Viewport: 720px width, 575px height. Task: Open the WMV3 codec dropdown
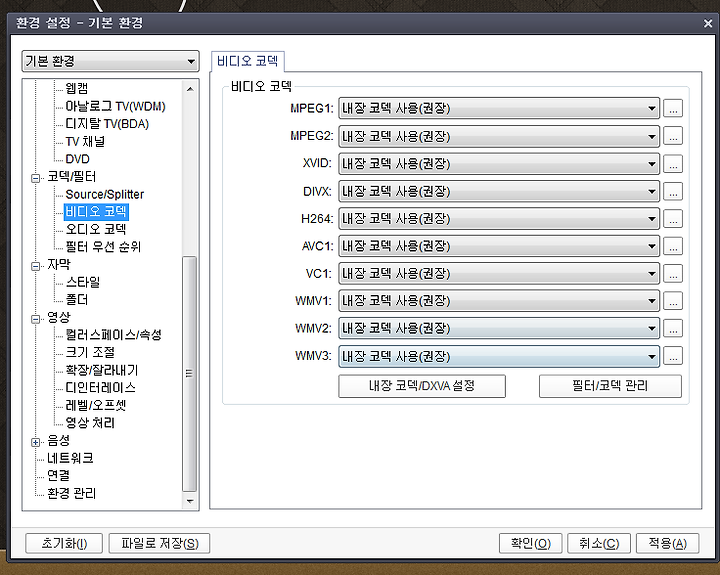pos(499,356)
